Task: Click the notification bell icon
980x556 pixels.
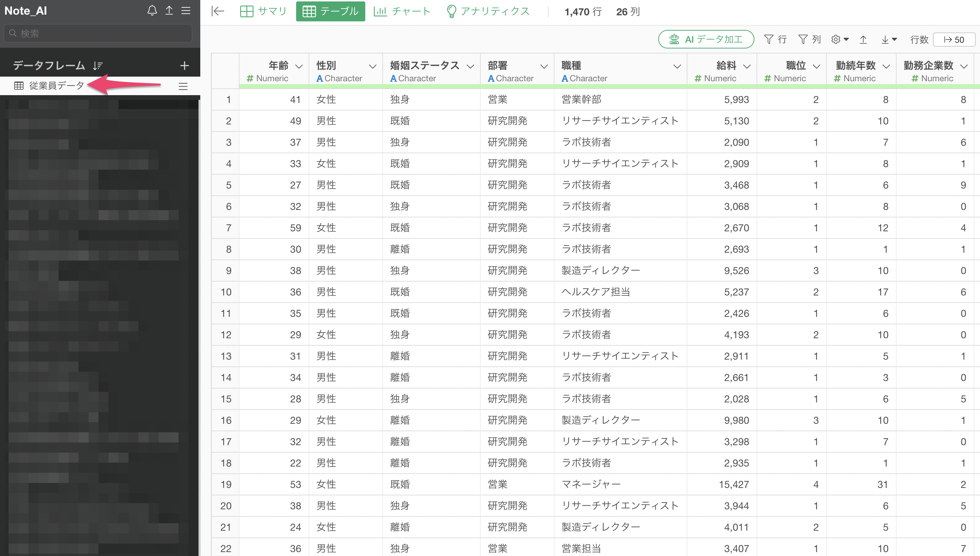Action: pyautogui.click(x=152, y=11)
